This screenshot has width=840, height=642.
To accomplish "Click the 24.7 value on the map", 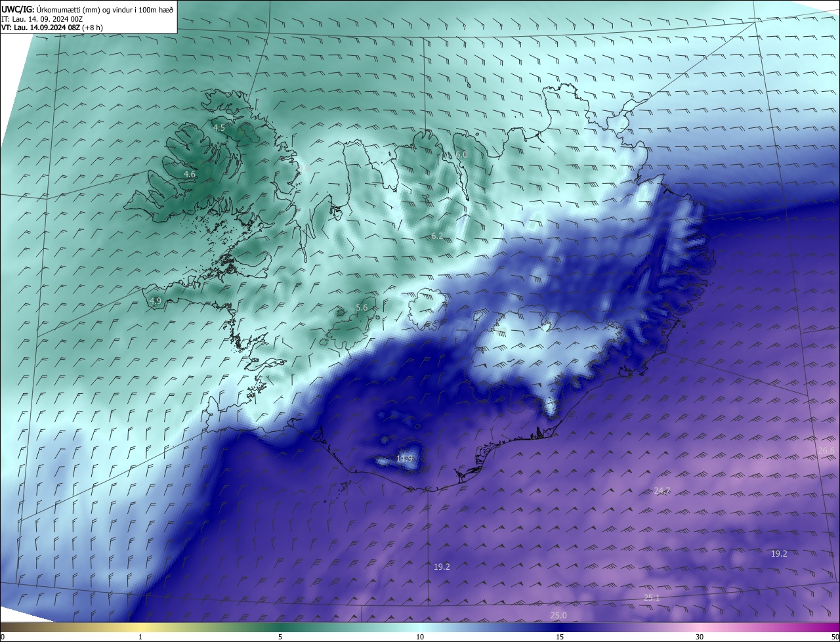I will pos(662,491).
